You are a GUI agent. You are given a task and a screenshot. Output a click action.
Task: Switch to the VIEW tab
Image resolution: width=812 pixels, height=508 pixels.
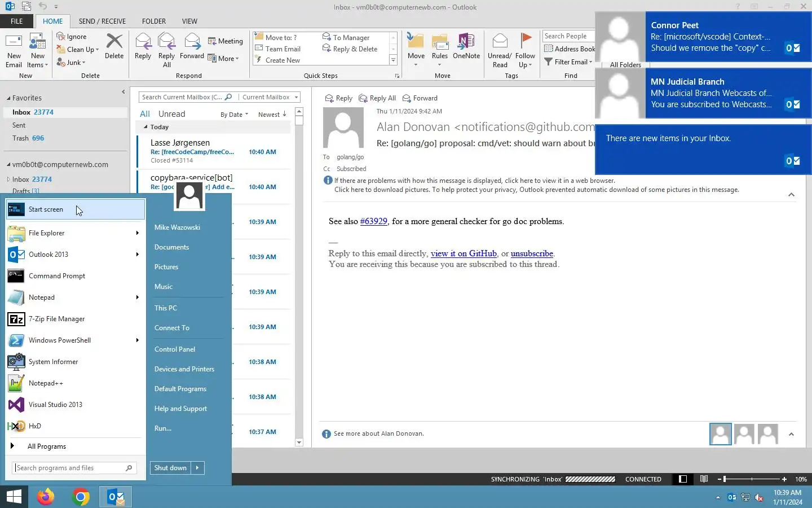point(189,21)
